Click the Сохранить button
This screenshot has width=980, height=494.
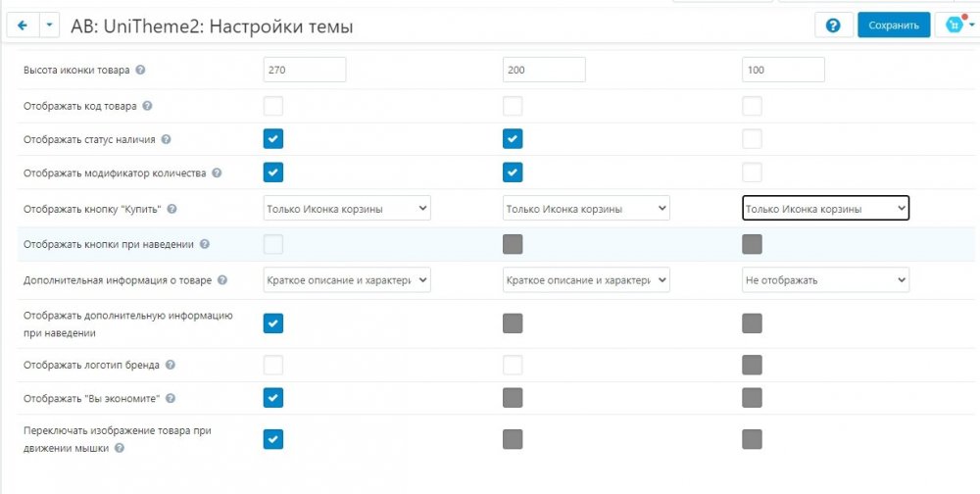(x=893, y=25)
